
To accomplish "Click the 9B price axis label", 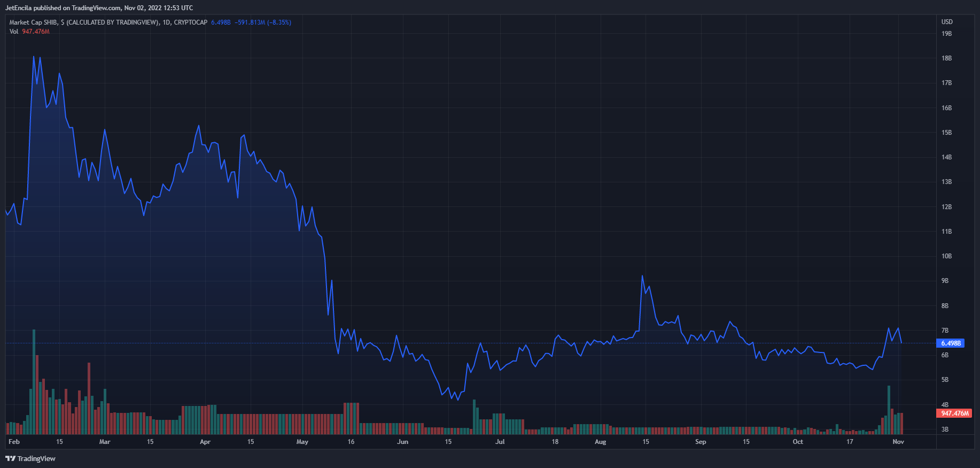I will pyautogui.click(x=945, y=281).
